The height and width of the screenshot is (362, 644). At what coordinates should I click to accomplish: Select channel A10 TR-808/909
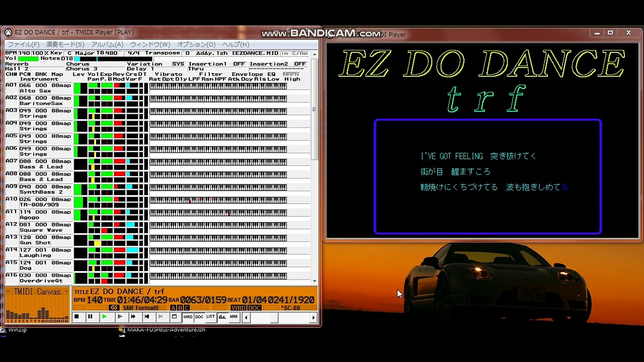39,202
